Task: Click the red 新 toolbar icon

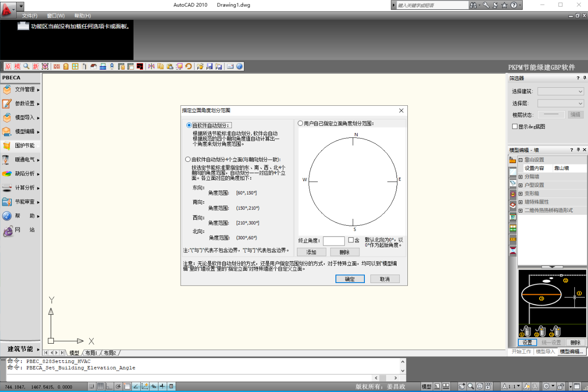Action: tap(36, 66)
